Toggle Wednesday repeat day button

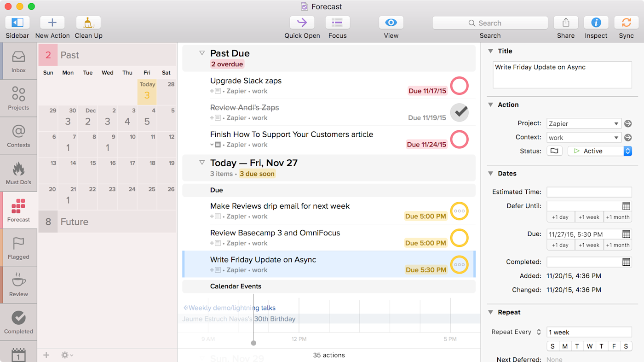tap(589, 346)
